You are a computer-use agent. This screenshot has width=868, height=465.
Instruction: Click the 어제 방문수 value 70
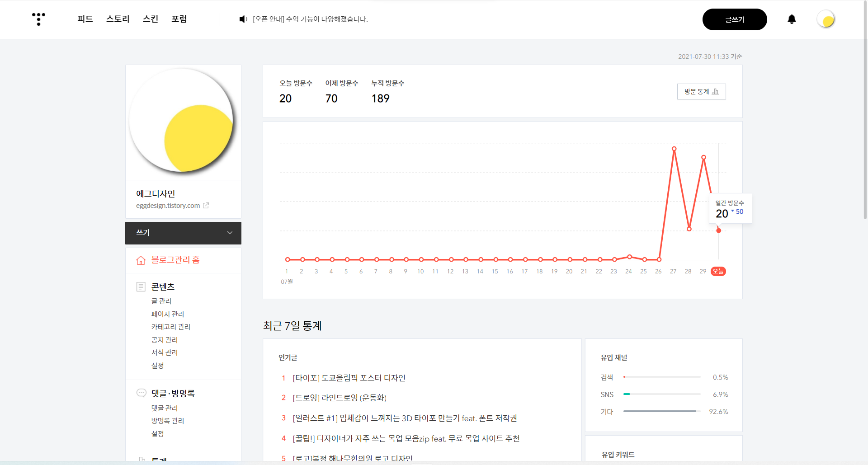pos(331,99)
